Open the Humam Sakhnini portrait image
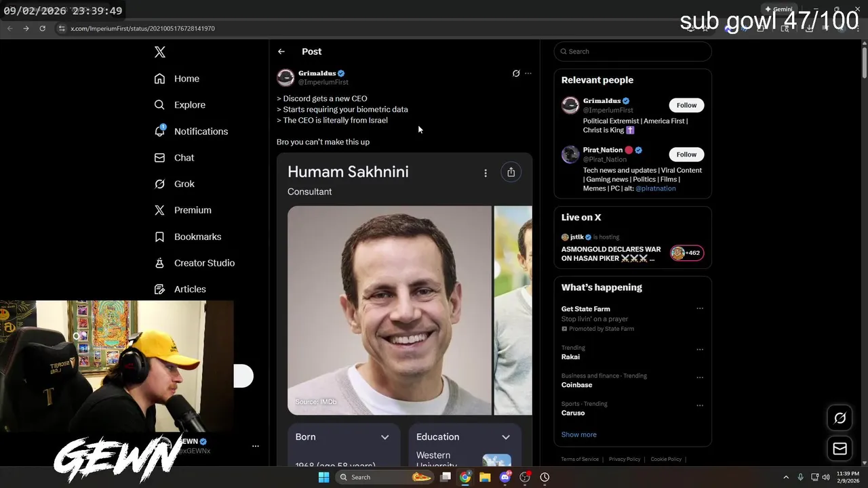This screenshot has height=488, width=868. coord(389,310)
